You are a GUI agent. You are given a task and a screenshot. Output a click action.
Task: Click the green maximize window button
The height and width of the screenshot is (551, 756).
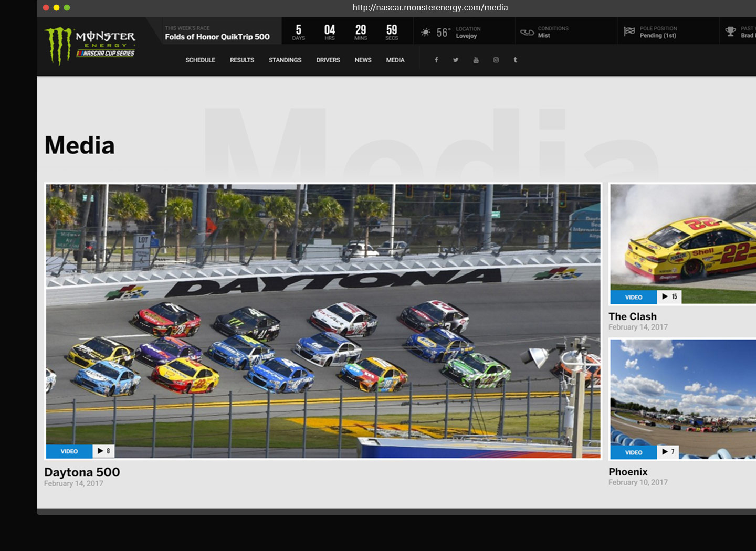pos(67,8)
